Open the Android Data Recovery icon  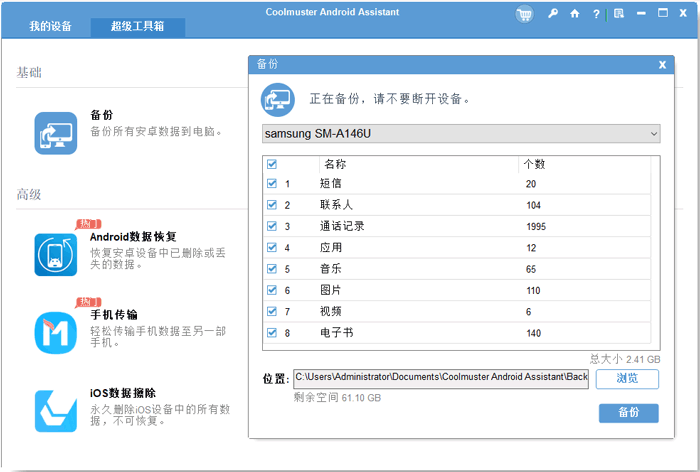pyautogui.click(x=56, y=255)
